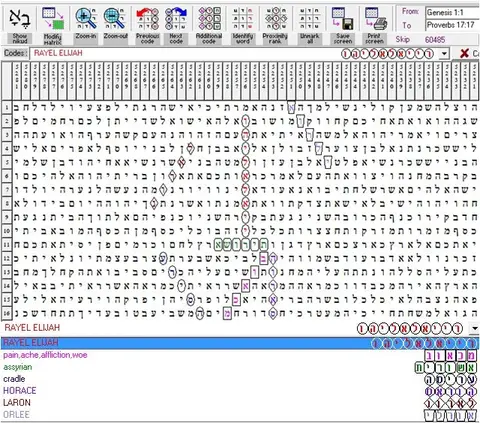Image resolution: width=480 pixels, height=423 pixels.
Task: Select the ORLEE list row
Action: tap(240, 415)
